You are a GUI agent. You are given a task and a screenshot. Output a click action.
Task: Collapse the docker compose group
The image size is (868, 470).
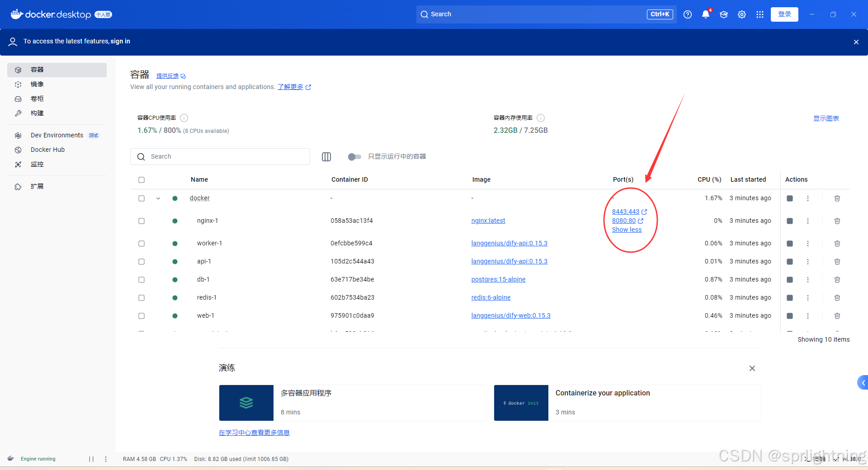tap(158, 198)
